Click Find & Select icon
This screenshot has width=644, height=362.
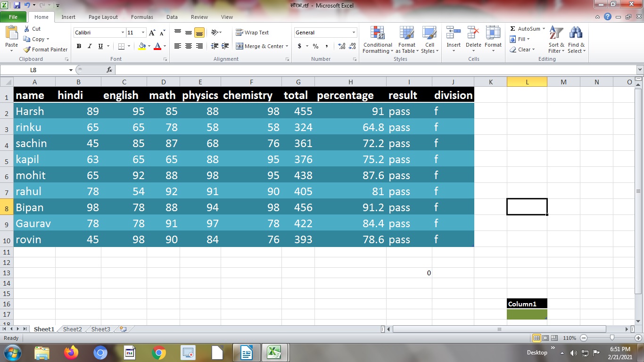[576, 40]
